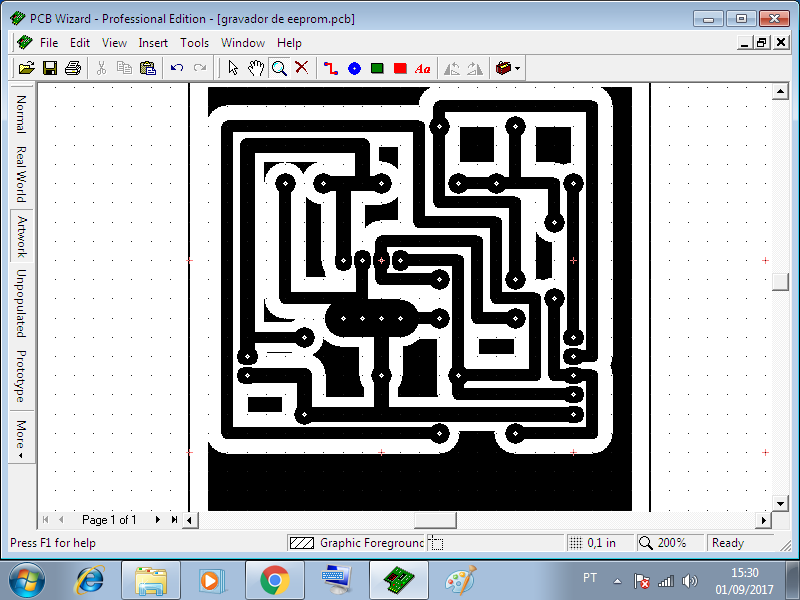Click the horizontal scrollbar right arrow
Viewport: 800px width, 600px height.
click(763, 520)
